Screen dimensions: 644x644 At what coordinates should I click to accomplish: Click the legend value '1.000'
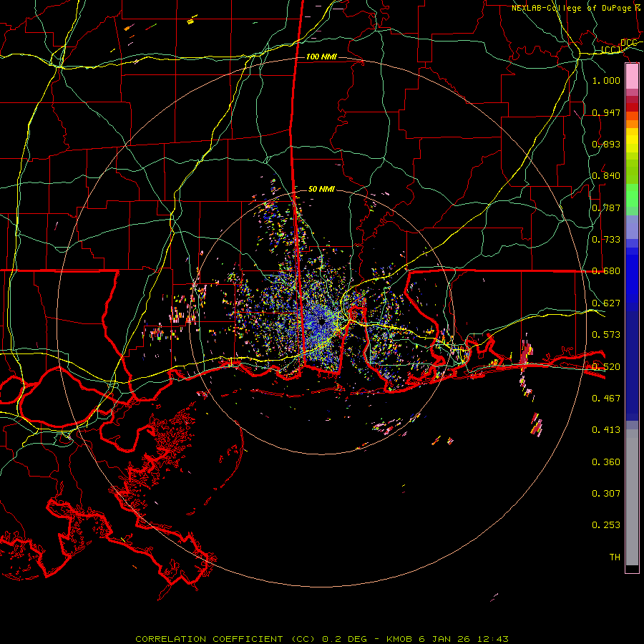tap(606, 80)
